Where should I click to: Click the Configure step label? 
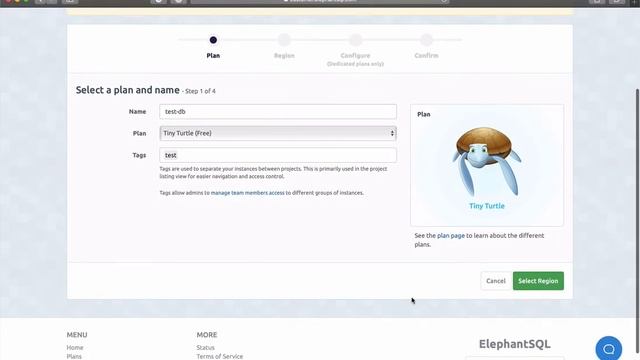coord(356,56)
